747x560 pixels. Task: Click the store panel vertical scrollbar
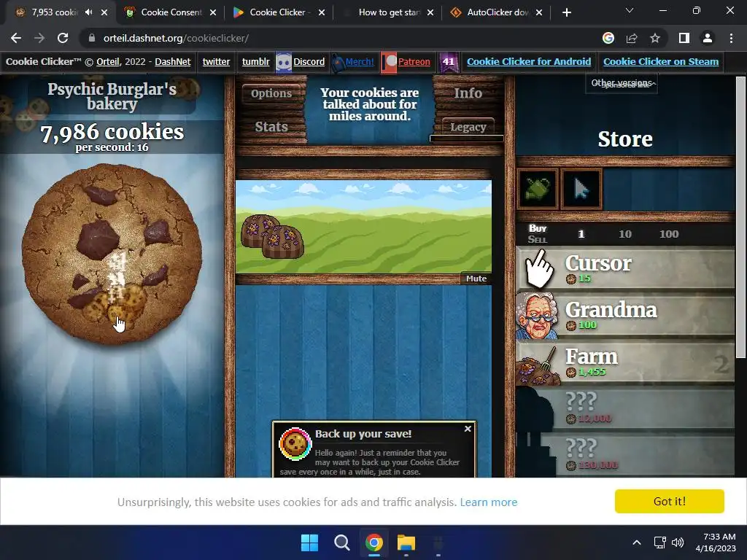(x=740, y=217)
